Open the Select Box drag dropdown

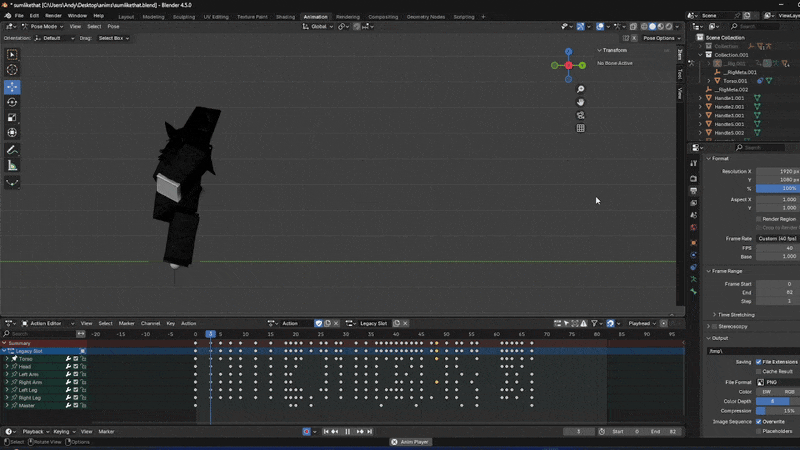coord(113,38)
